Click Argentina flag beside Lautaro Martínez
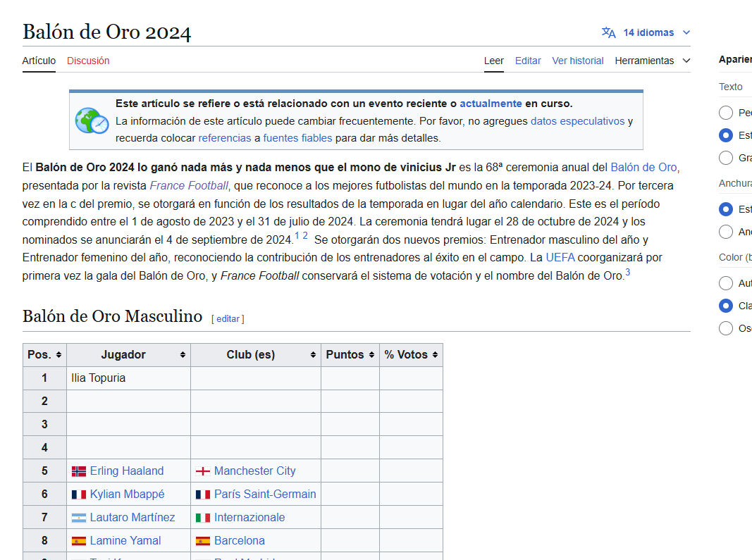Image resolution: width=752 pixels, height=560 pixels. click(x=79, y=518)
